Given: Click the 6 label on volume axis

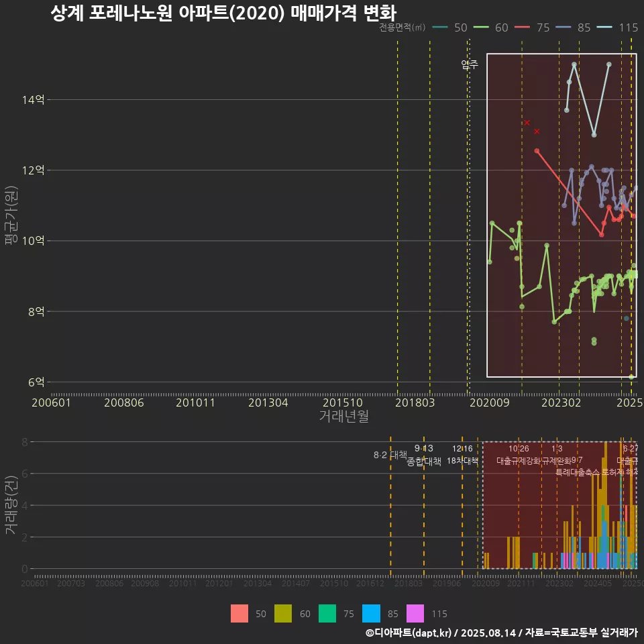Looking at the screenshot, I should tap(25, 474).
